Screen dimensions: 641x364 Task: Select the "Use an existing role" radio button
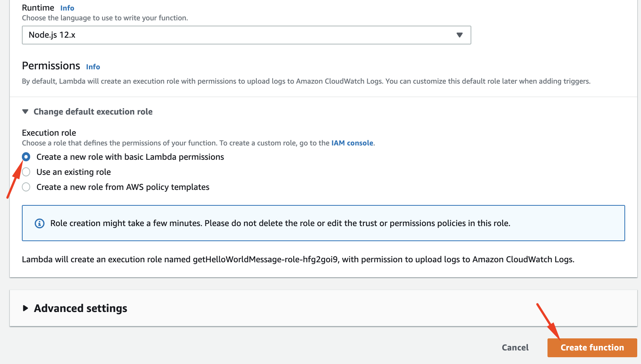point(26,171)
